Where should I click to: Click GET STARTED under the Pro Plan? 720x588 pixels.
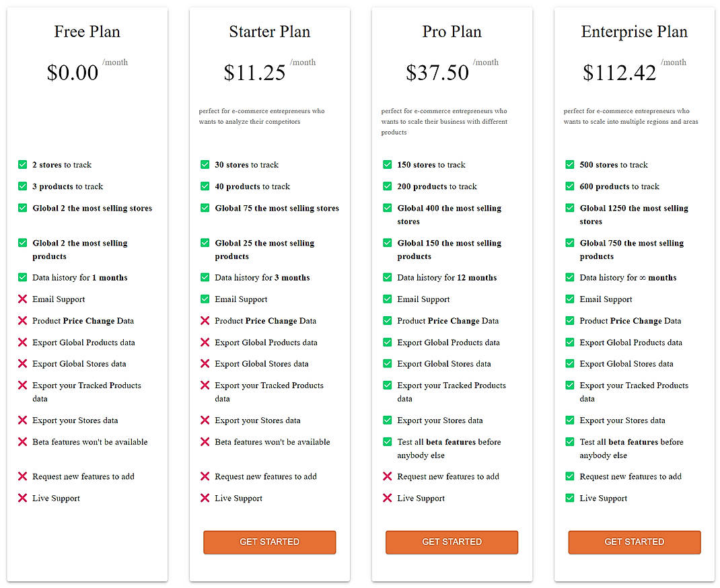[452, 542]
